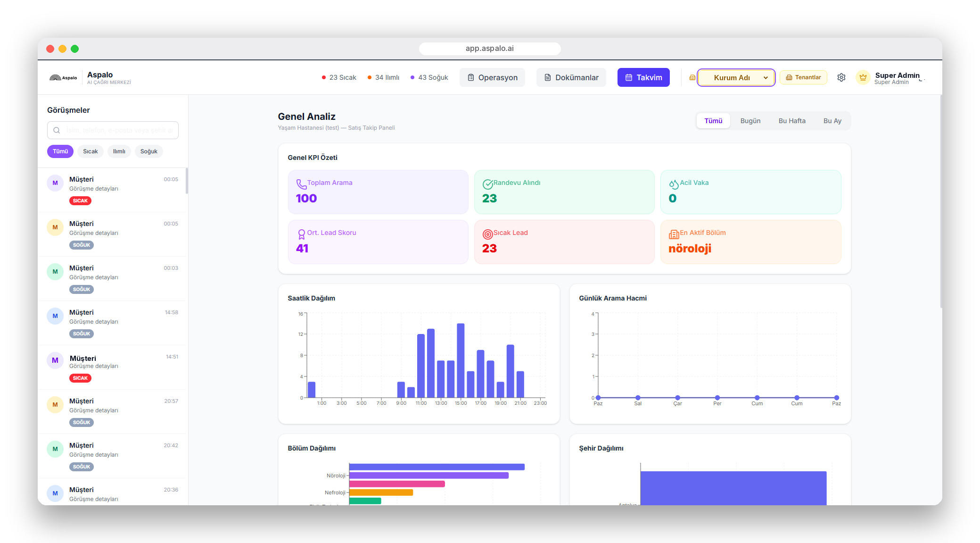
Task: Click the droplet icon in Acil Vaka card
Action: coord(674,184)
